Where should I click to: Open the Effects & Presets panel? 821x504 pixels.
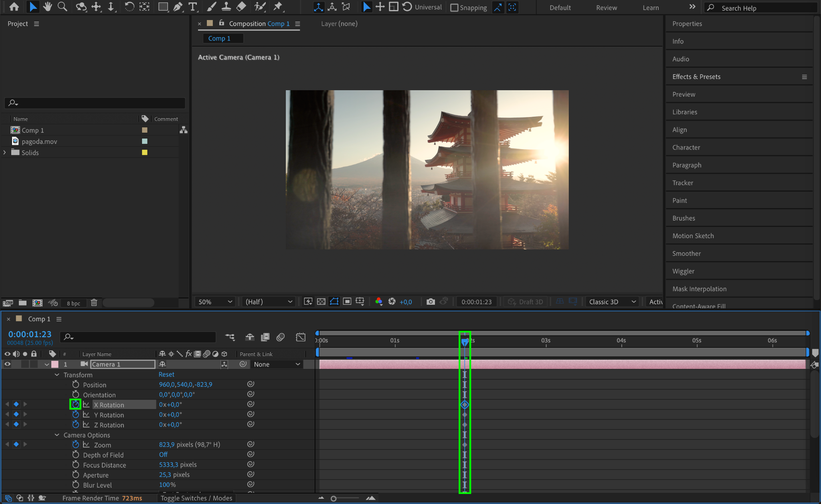(696, 77)
